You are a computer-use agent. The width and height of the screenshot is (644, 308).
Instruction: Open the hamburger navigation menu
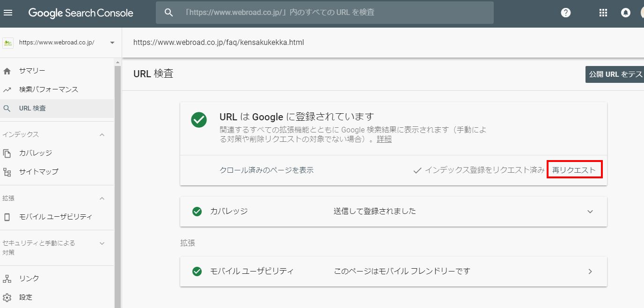pos(8,13)
